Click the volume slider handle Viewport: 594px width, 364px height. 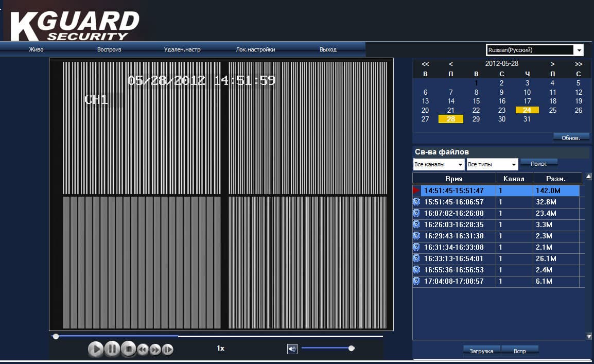pyautogui.click(x=351, y=348)
